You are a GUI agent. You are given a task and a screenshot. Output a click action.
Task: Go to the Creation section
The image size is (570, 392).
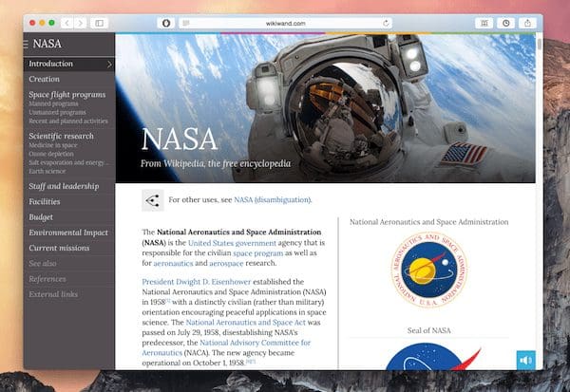[x=45, y=79]
